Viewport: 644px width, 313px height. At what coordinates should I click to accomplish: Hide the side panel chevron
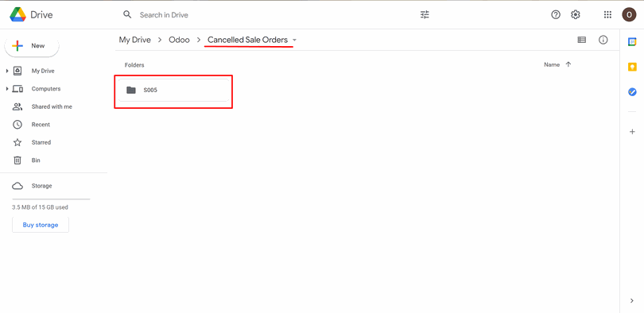632,301
